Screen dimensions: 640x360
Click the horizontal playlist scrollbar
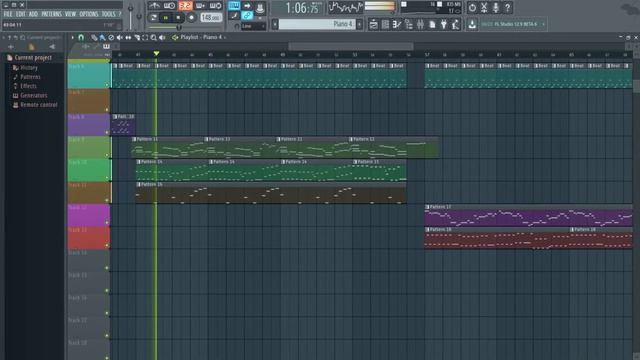tap(351, 46)
